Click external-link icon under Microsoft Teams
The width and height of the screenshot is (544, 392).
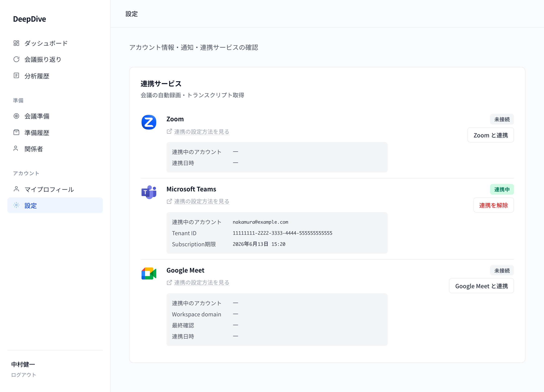point(169,201)
